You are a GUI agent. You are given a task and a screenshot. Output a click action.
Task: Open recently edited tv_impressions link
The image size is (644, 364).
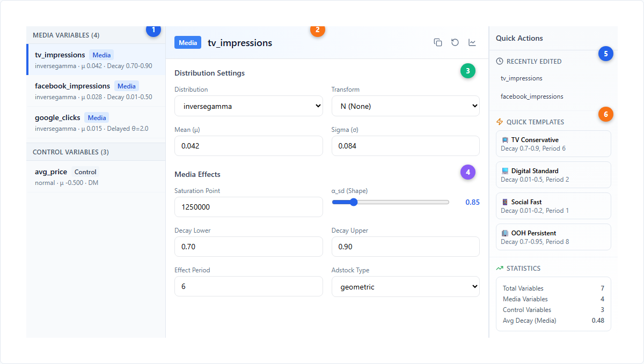(522, 78)
